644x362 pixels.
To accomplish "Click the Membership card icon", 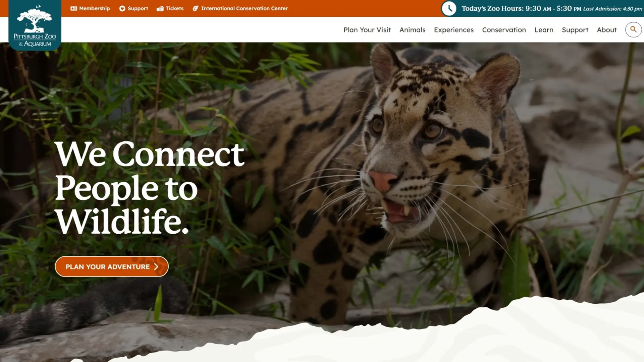I will [x=73, y=8].
